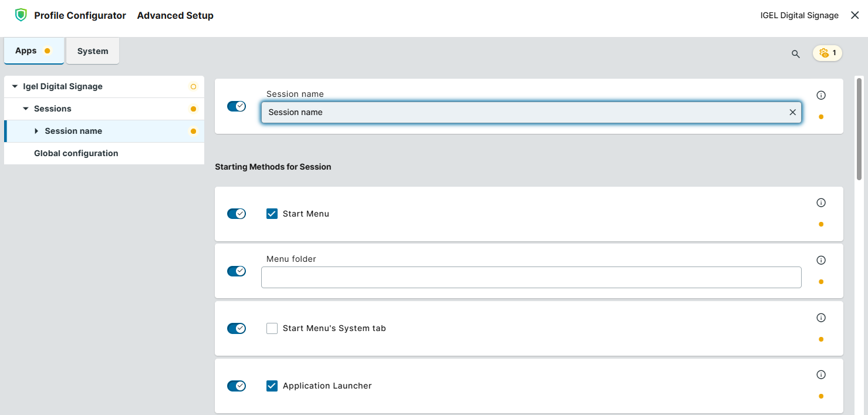
Task: Check the Start Menu's System tab checkbox
Action: (x=272, y=328)
